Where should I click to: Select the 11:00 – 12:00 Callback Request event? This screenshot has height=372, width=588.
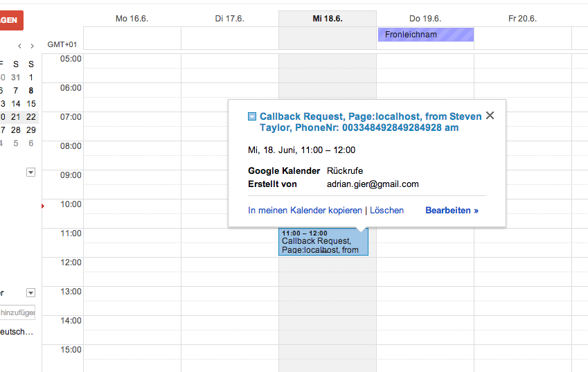[323, 242]
